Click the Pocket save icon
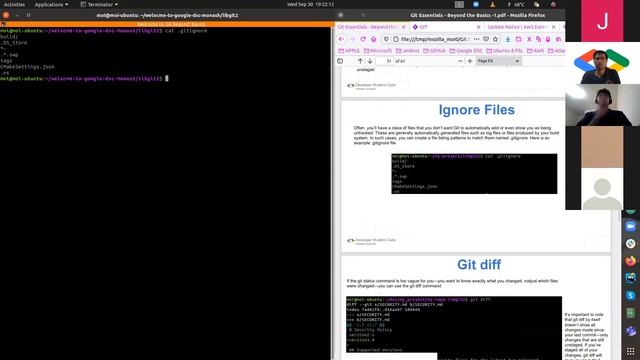The width and height of the screenshot is (640, 360). pyautogui.click(x=486, y=39)
